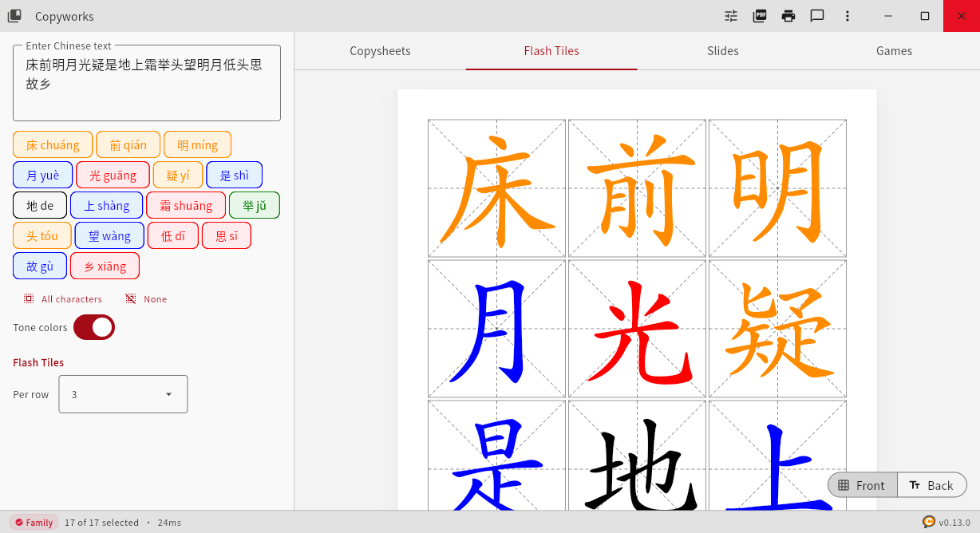Open the Games tab
This screenshot has height=533, width=980.
pyautogui.click(x=893, y=50)
